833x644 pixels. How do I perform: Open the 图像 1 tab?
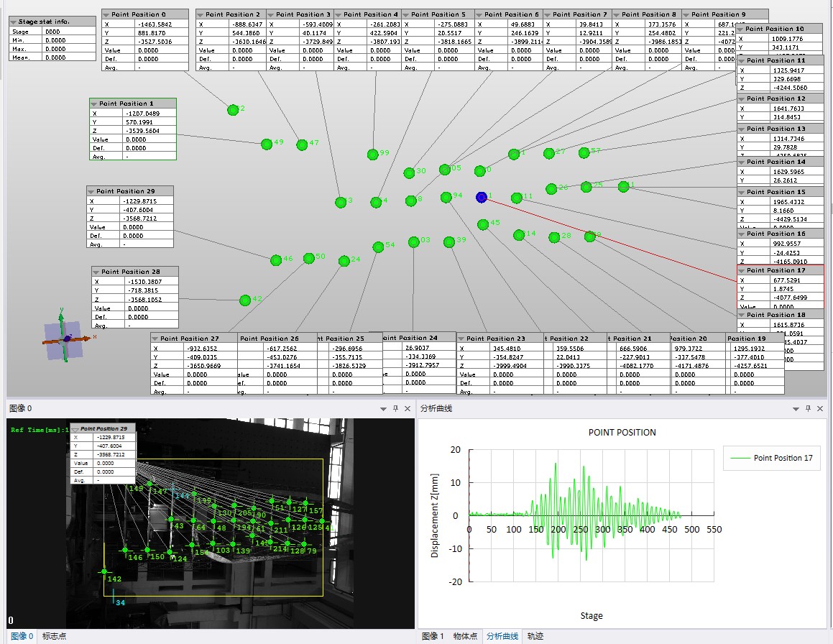click(433, 636)
